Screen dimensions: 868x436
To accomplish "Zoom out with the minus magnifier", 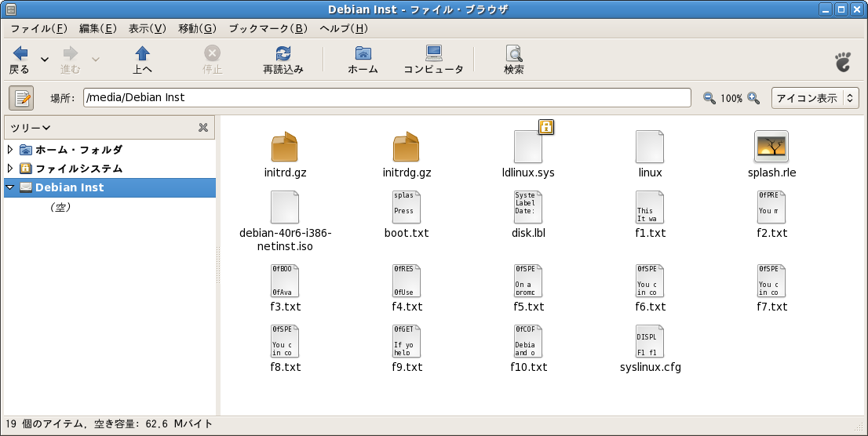I will point(709,98).
